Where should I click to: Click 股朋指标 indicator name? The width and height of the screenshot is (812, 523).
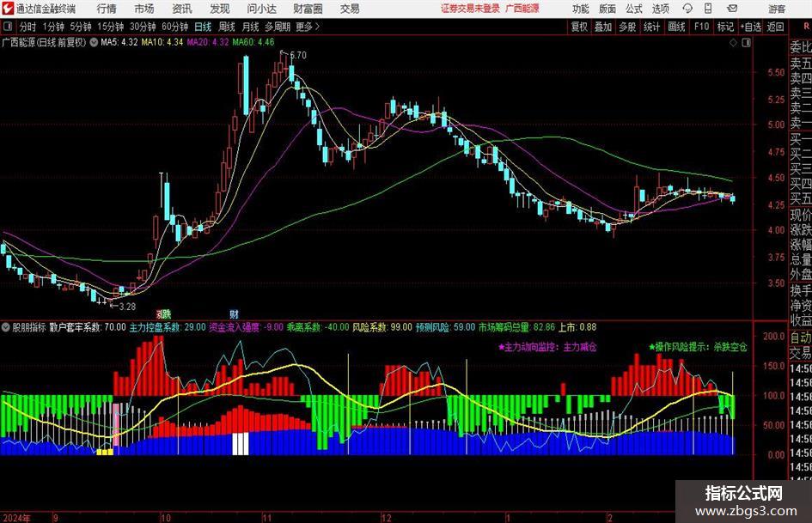(x=29, y=327)
